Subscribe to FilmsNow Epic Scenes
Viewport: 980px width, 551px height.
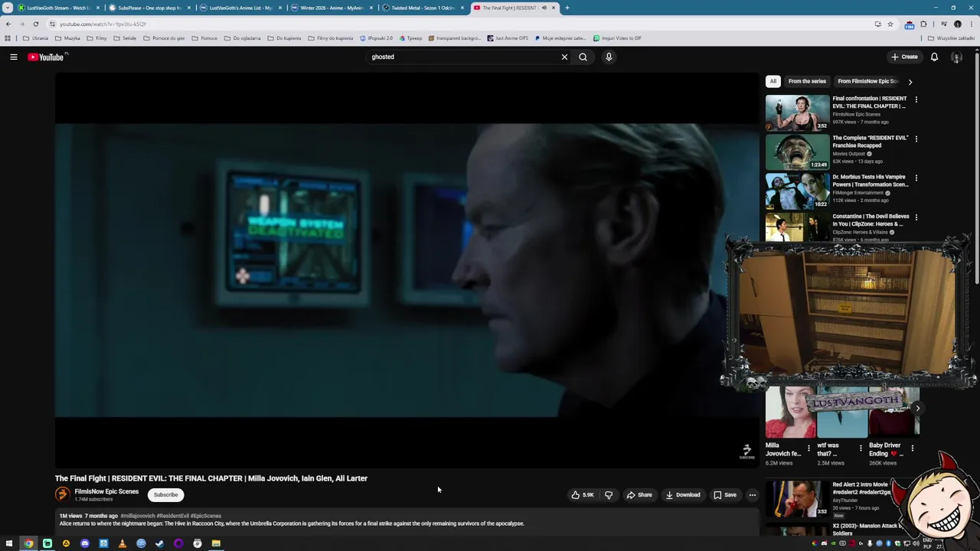165,494
